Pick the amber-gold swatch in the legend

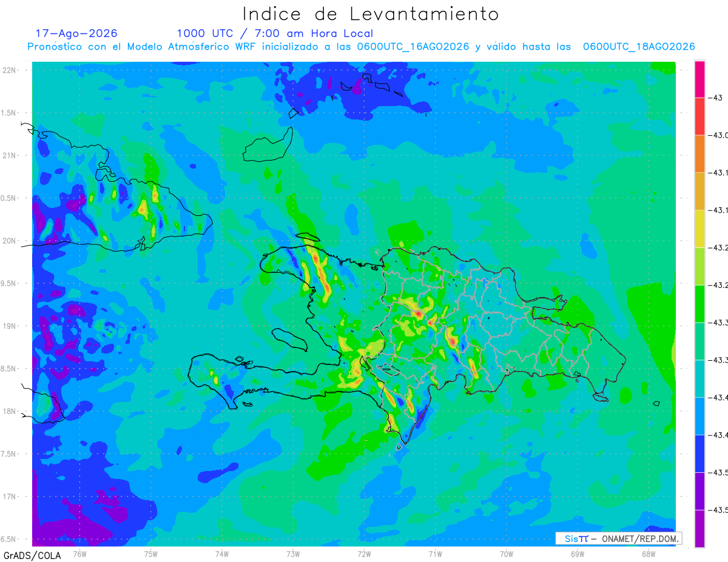(699, 191)
